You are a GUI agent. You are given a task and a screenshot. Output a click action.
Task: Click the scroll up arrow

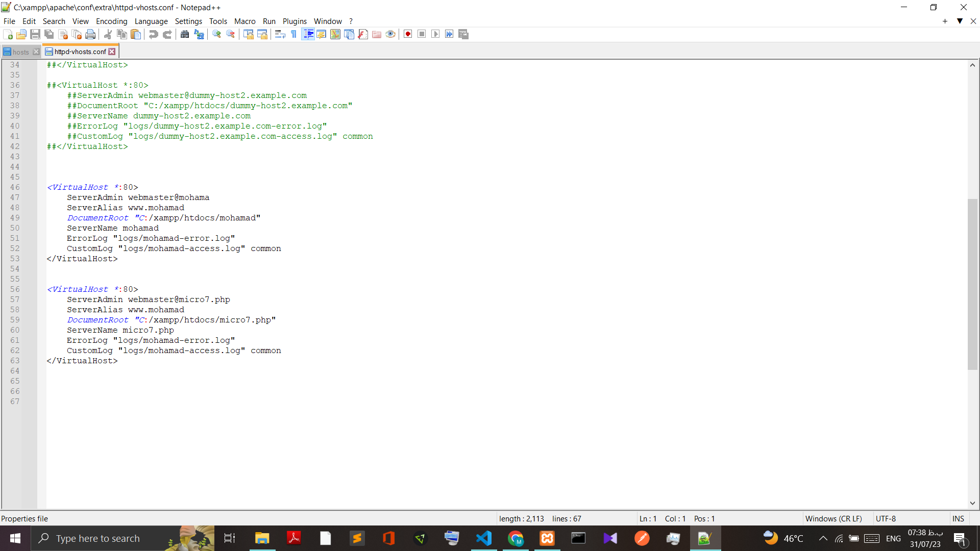coord(972,65)
